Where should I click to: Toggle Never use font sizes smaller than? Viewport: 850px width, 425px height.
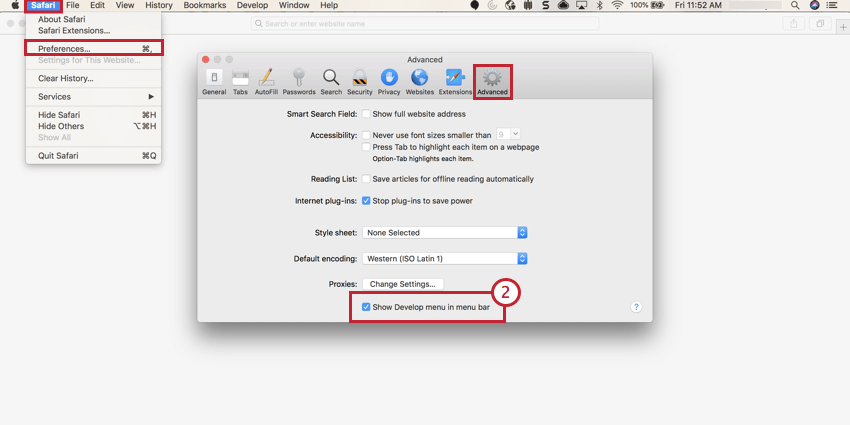(366, 135)
